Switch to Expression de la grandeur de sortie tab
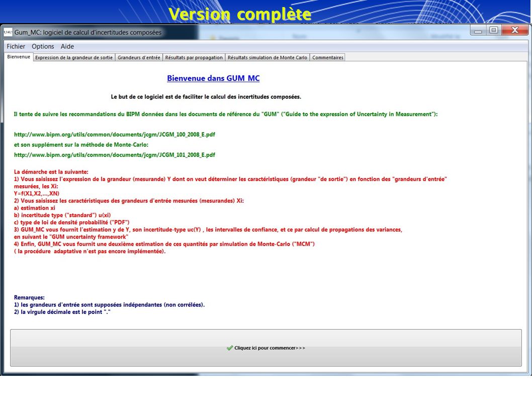Viewport: 532px width, 399px height. point(74,57)
